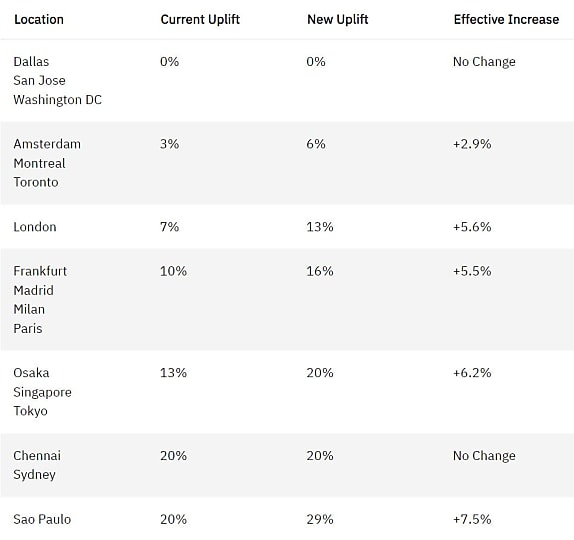Click the Amsterdam location cell
Viewport: 574px width, 540px height.
(47, 144)
